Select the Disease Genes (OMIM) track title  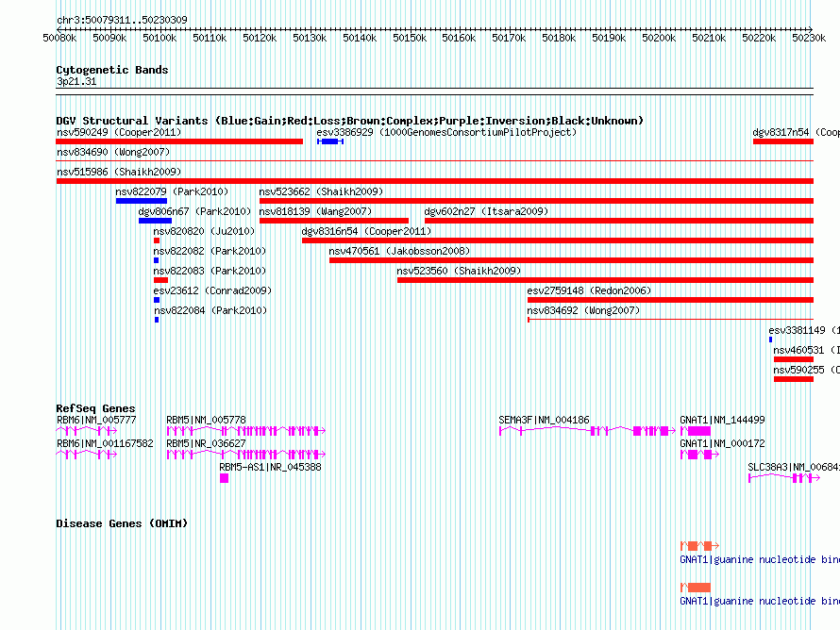pos(122,523)
